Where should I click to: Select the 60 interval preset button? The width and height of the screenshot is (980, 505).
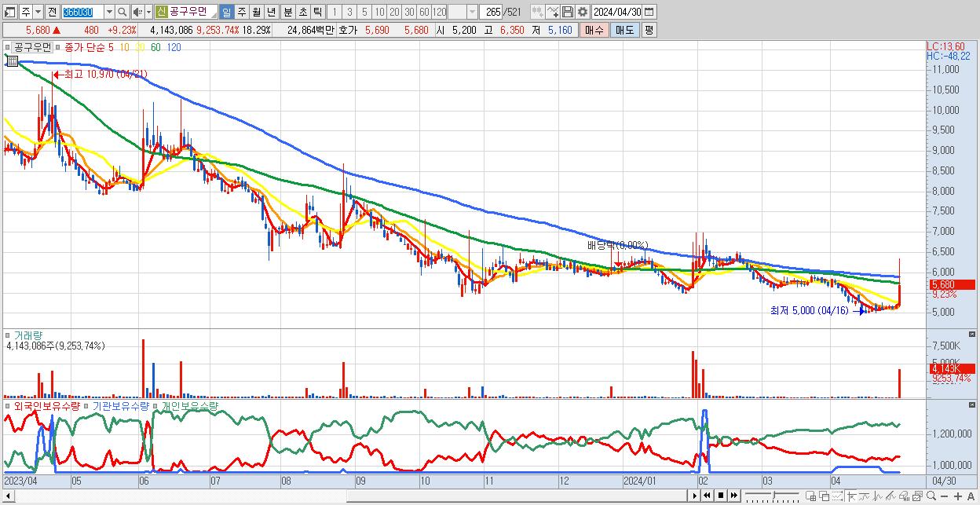tap(424, 12)
